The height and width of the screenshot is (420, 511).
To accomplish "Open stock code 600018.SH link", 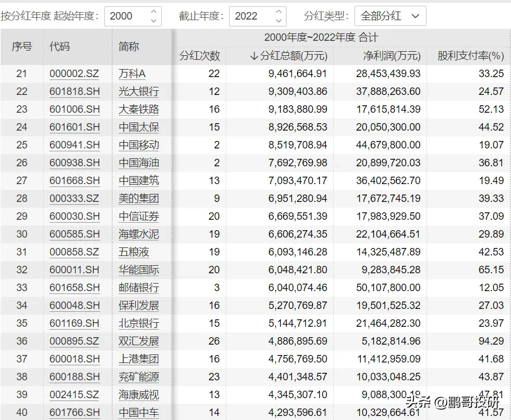I will (x=75, y=359).
